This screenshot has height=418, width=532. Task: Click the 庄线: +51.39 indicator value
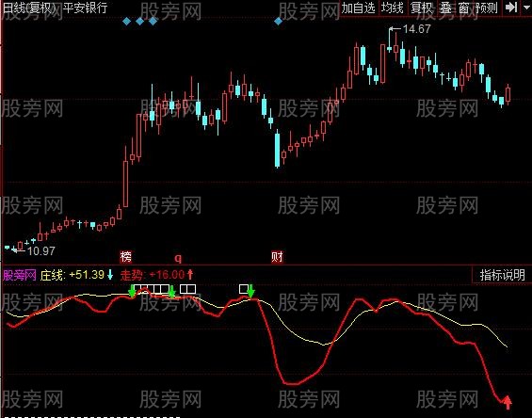click(73, 275)
